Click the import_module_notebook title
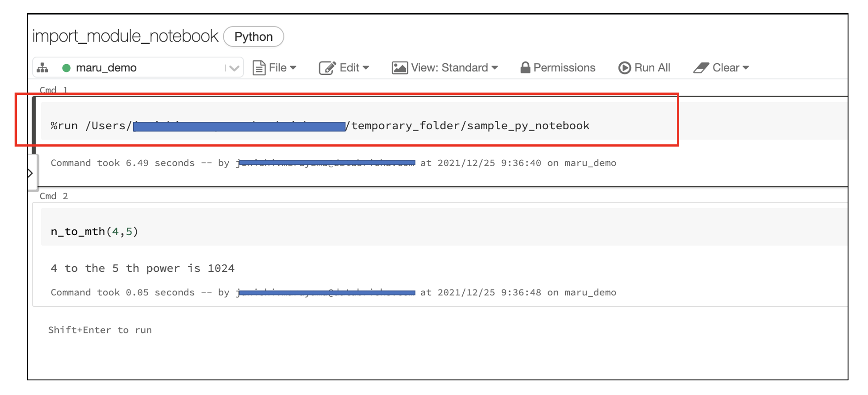The image size is (868, 395). point(125,36)
